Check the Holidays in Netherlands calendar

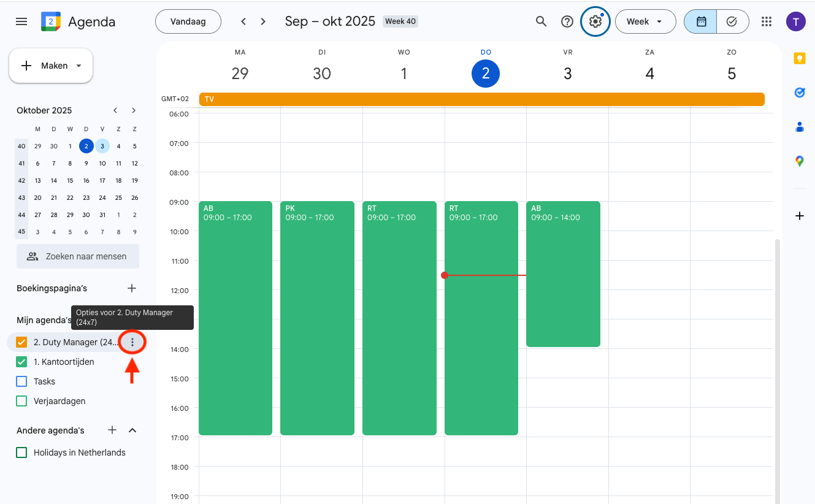[21, 452]
